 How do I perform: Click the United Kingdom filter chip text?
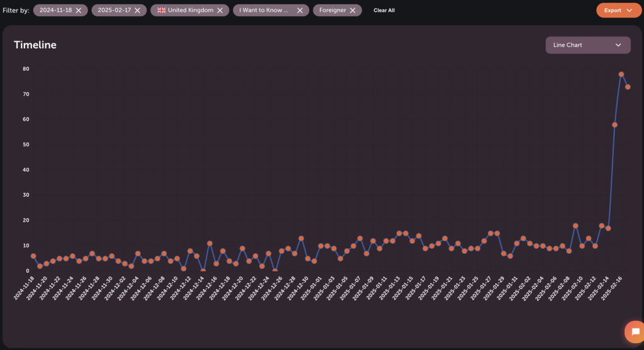[x=191, y=10]
